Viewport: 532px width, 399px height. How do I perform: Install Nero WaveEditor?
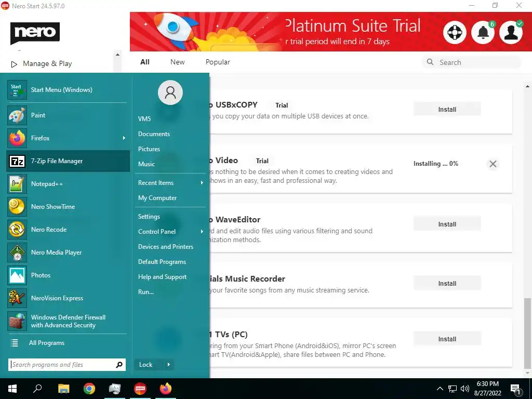pyautogui.click(x=447, y=224)
